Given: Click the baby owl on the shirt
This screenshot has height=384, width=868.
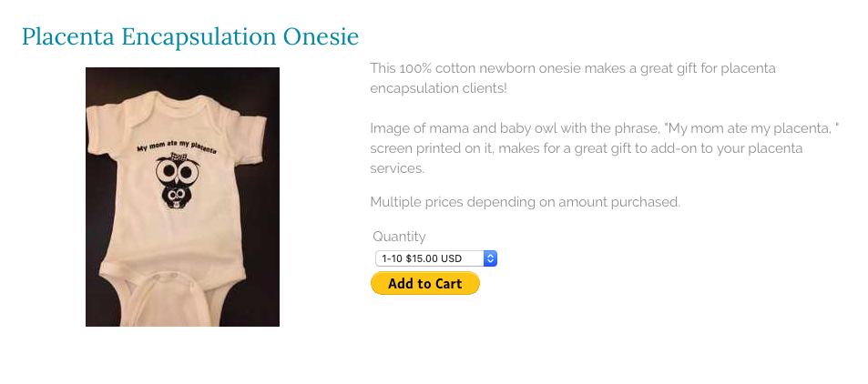Looking at the screenshot, I should tap(175, 198).
